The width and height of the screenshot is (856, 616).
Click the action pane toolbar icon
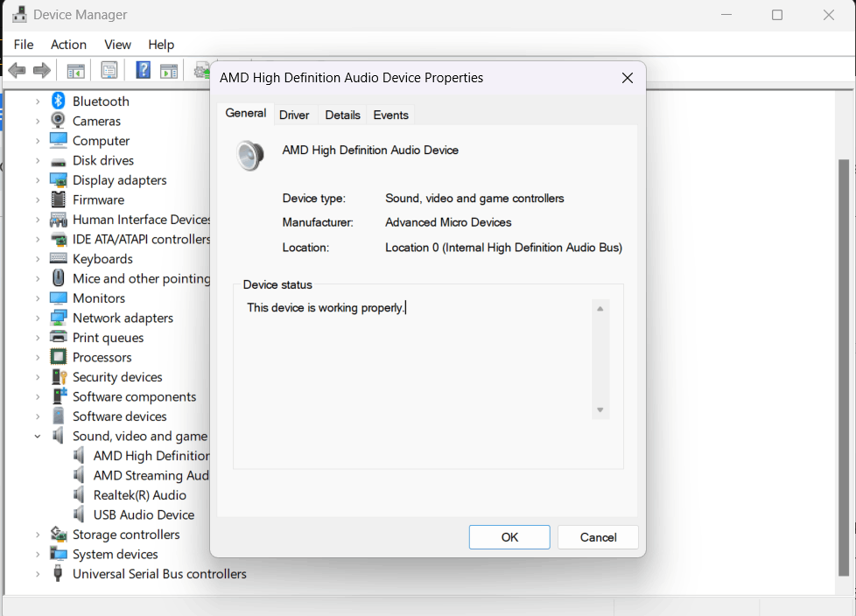(x=169, y=70)
